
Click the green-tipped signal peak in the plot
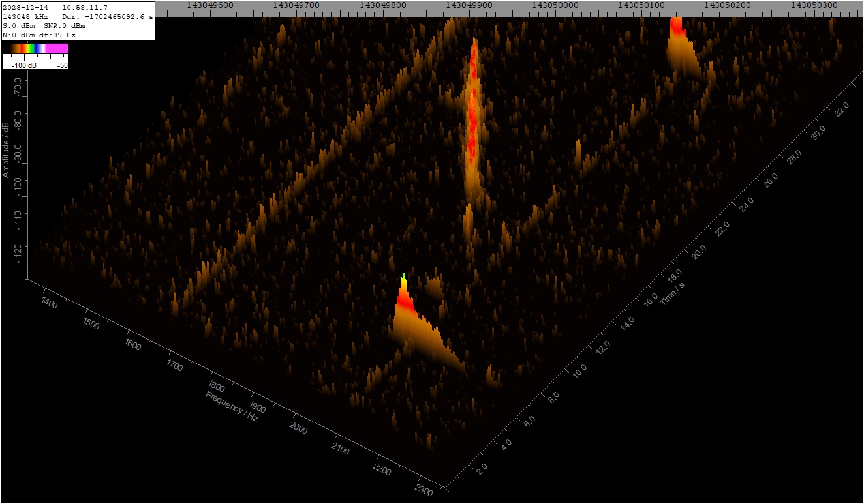click(x=404, y=290)
